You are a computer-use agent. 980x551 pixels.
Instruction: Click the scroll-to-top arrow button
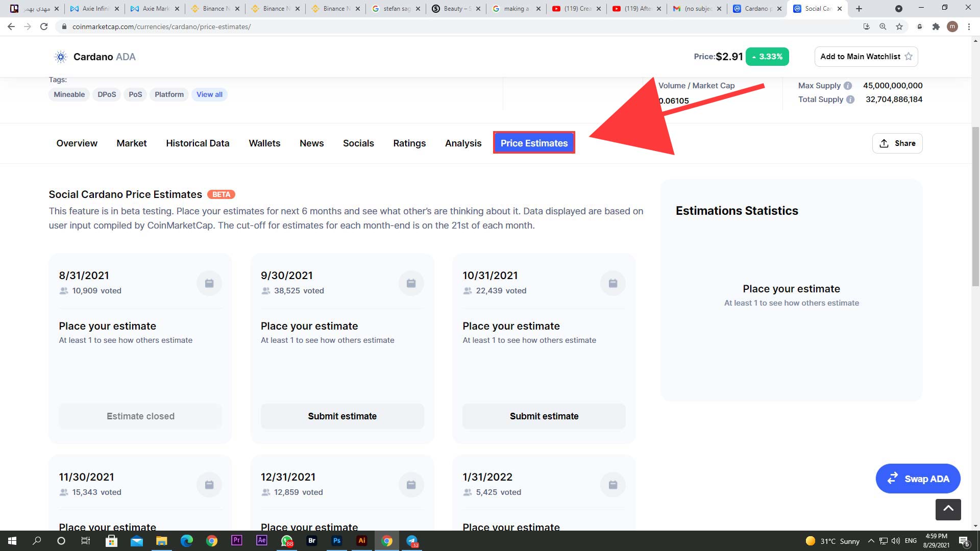click(948, 509)
